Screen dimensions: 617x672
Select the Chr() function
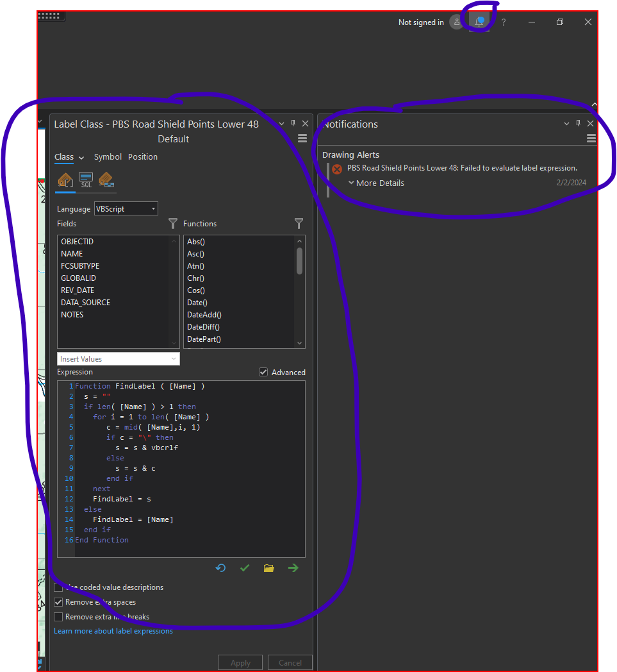click(195, 278)
